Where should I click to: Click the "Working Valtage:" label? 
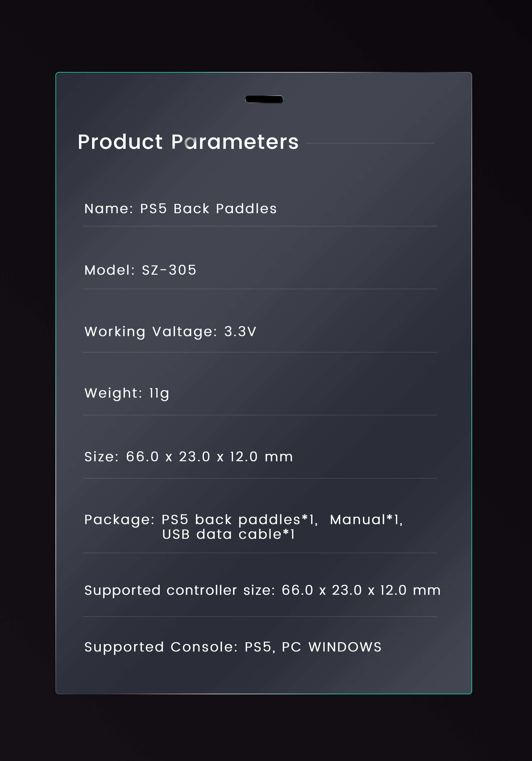pos(151,331)
